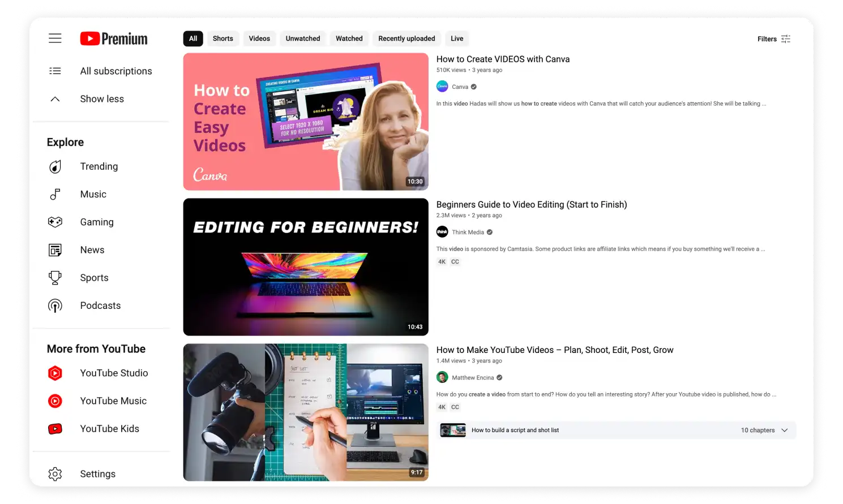Launch YouTube Studio from the sidebar
The image size is (843, 504).
click(x=114, y=373)
